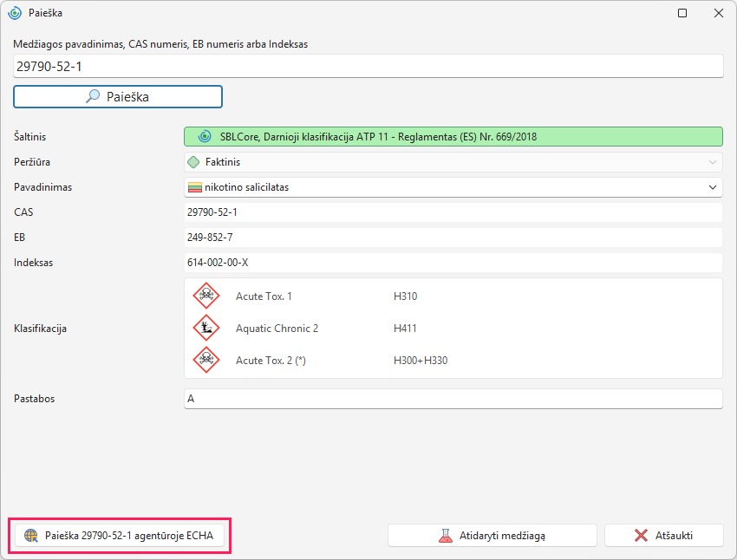Click the green diamond icon next to Faktinis
This screenshot has height=560, width=737.
pyautogui.click(x=193, y=162)
